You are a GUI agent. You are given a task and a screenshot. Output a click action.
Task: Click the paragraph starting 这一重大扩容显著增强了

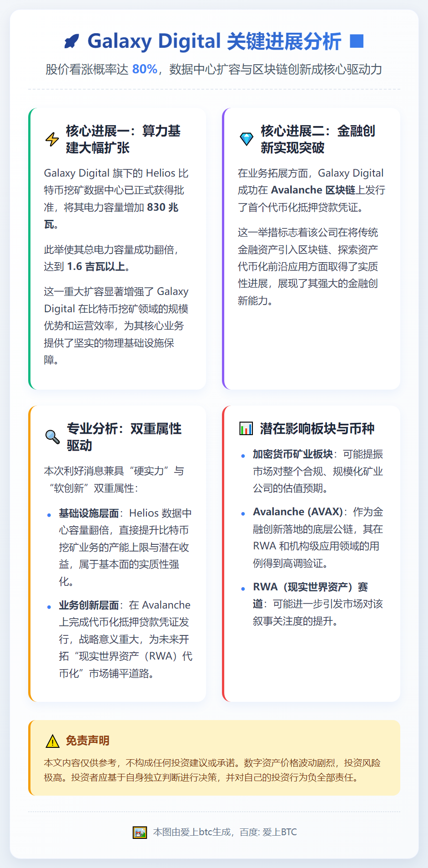[116, 326]
